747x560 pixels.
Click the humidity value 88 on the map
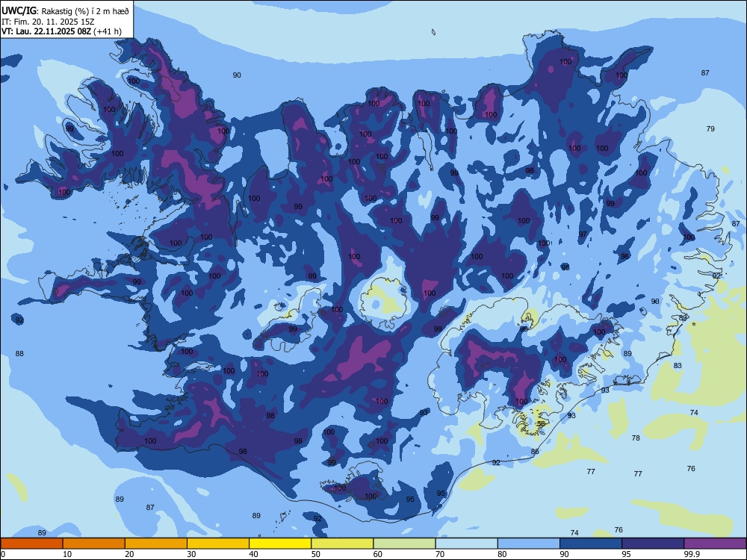pyautogui.click(x=19, y=353)
